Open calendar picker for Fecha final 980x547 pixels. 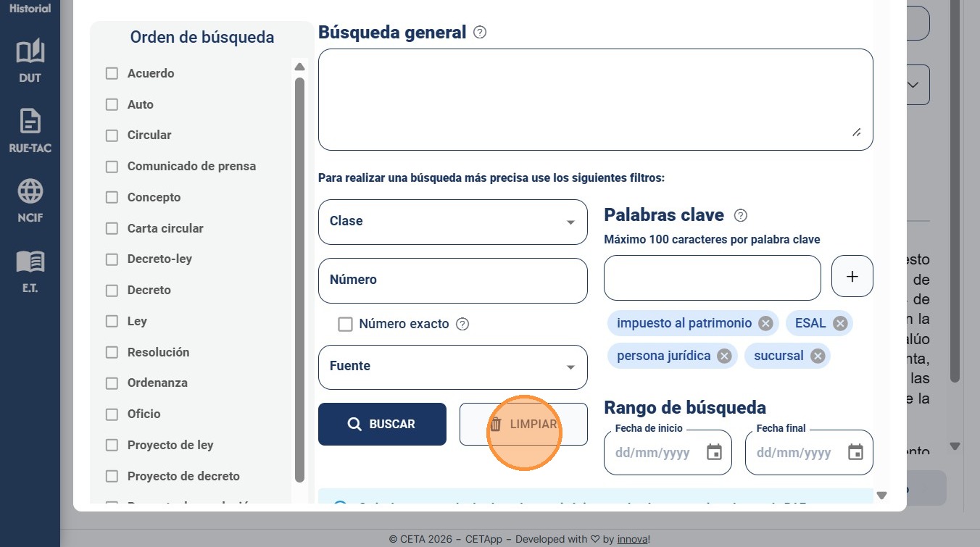click(855, 453)
